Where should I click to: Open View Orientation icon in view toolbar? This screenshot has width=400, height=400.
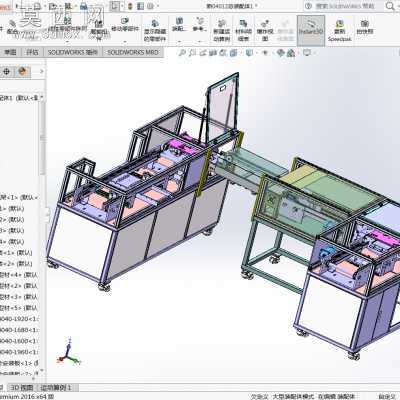click(x=234, y=53)
